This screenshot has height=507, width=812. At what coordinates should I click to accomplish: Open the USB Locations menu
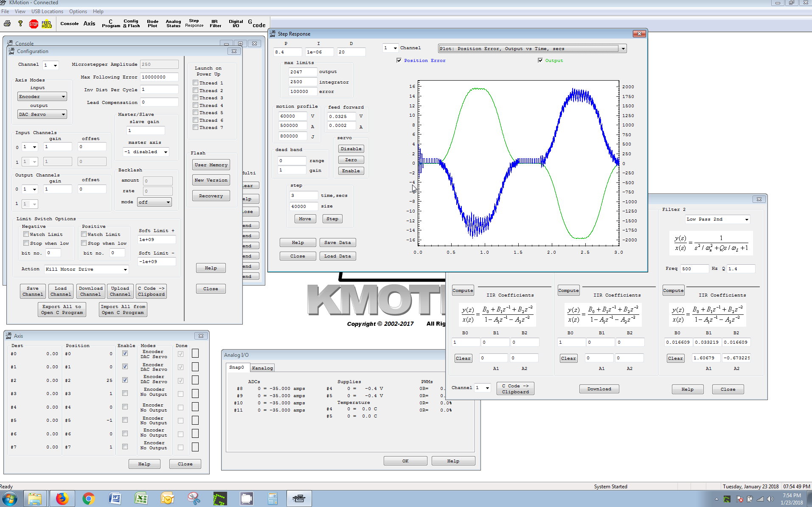[47, 11]
